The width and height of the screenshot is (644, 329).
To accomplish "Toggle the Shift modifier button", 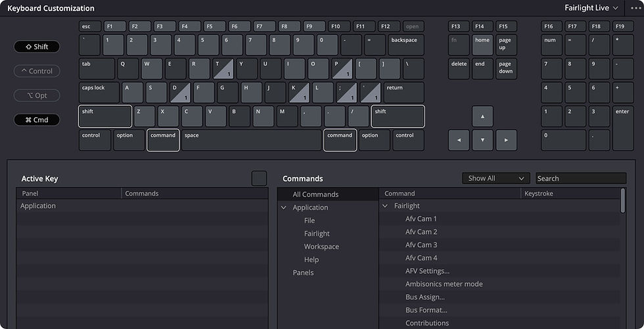I will (x=37, y=47).
